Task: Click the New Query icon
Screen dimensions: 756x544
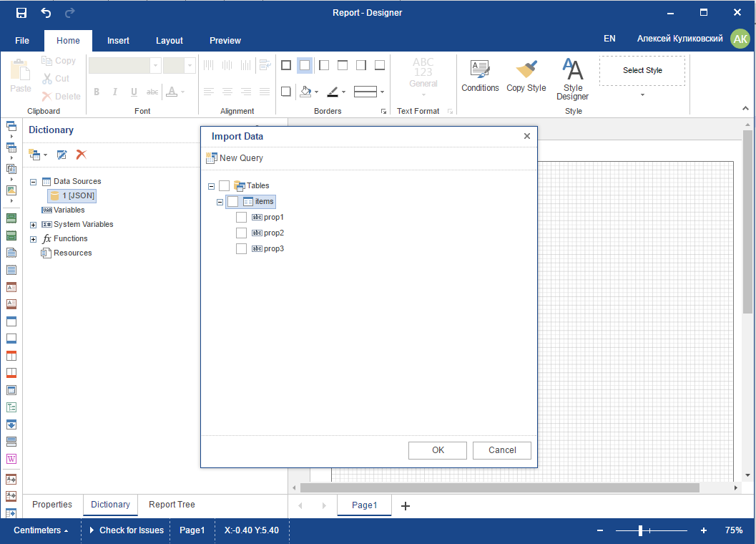Action: 211,158
